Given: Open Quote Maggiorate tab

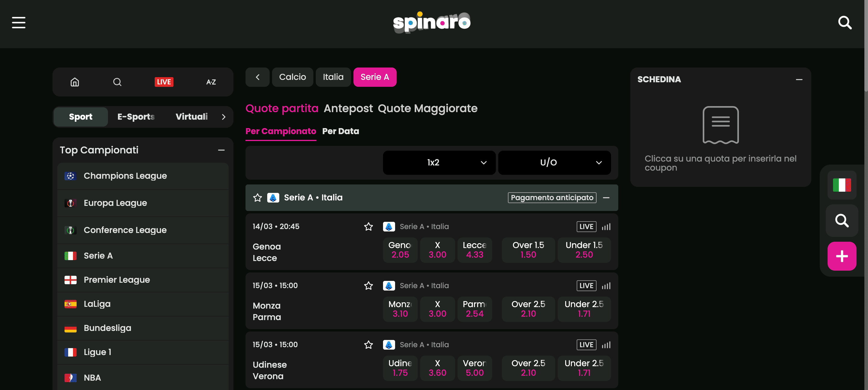Looking at the screenshot, I should pos(427,109).
